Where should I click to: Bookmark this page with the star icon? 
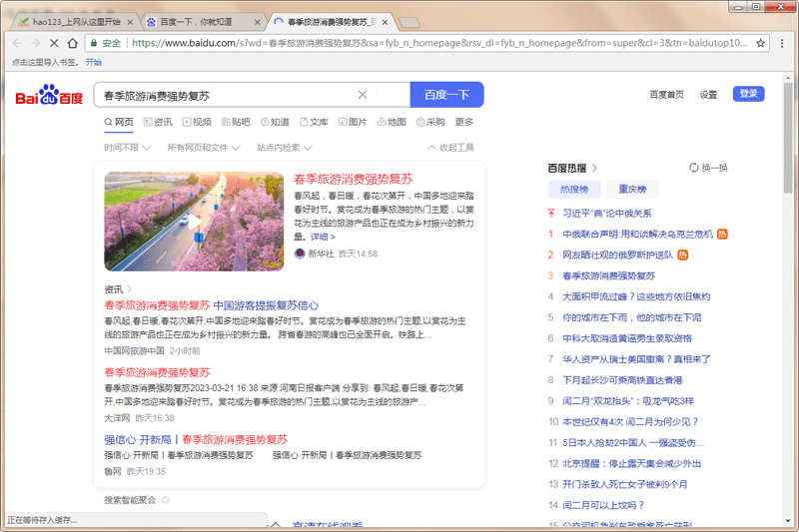point(761,43)
